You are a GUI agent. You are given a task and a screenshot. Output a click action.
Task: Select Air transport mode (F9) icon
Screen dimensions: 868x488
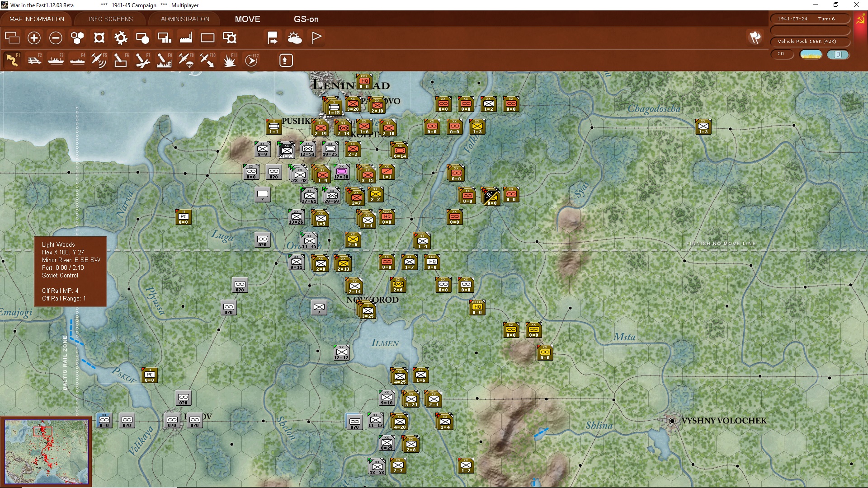[186, 60]
